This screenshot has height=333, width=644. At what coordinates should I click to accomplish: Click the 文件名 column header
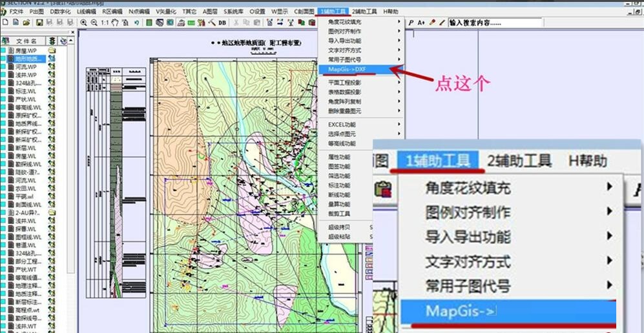click(26, 41)
